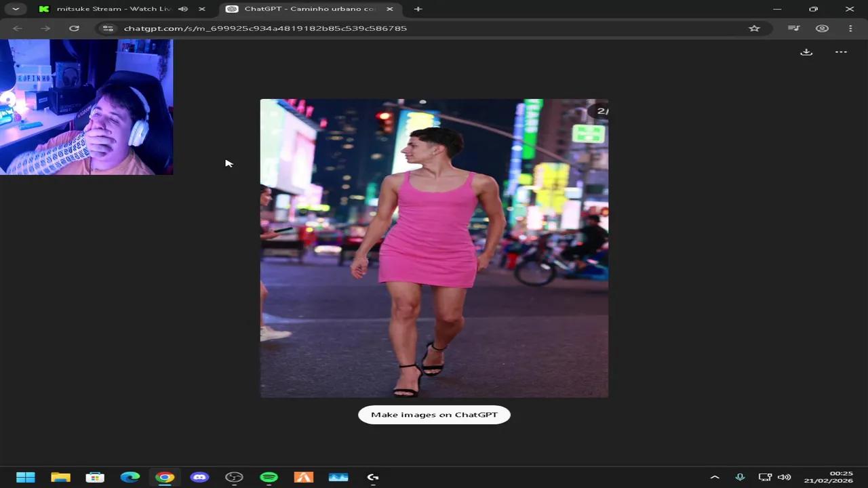The width and height of the screenshot is (868, 488).
Task: Expand hidden system tray icons
Action: [x=715, y=476]
